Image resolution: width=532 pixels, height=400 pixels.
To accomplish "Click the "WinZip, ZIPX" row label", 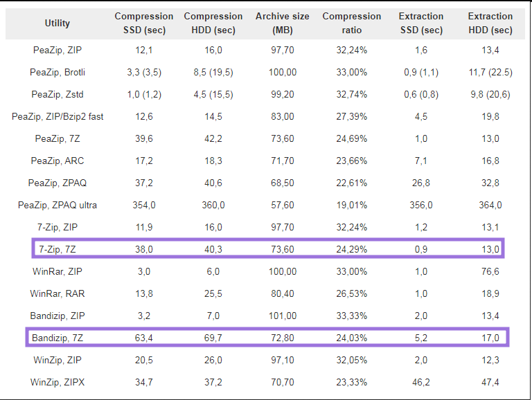I will click(57, 382).
